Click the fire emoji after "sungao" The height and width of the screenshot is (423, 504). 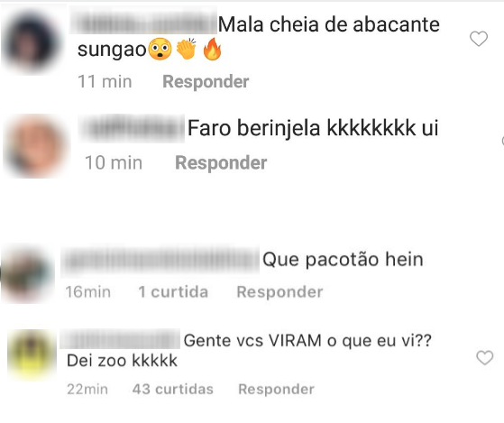(213, 50)
